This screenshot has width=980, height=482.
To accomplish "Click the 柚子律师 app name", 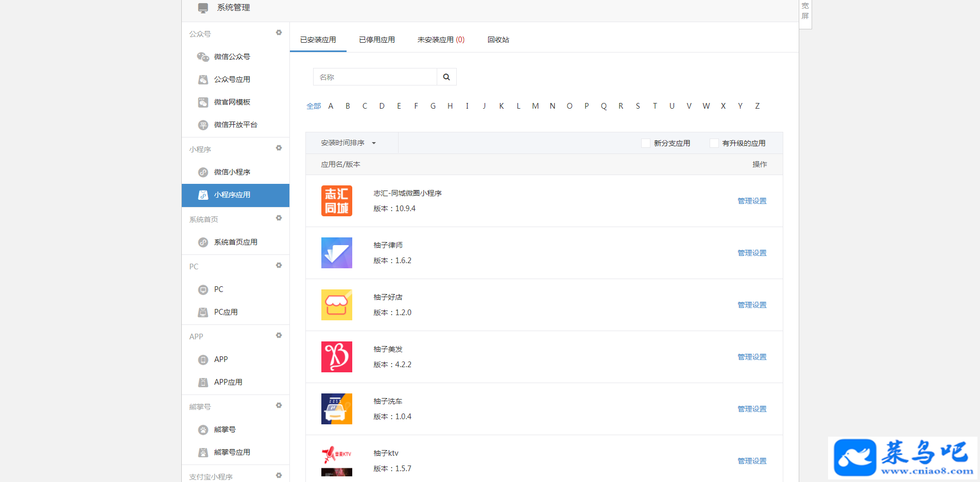I will (x=388, y=245).
